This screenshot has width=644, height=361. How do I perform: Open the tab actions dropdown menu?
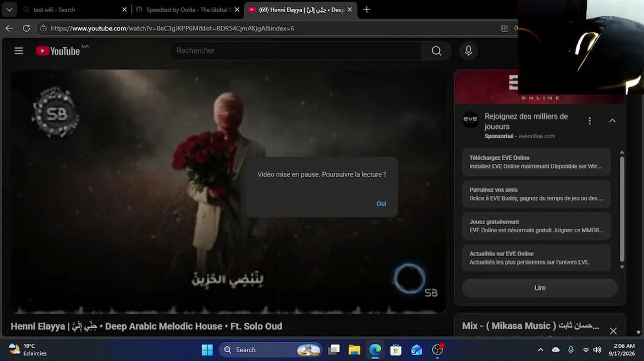(x=9, y=10)
